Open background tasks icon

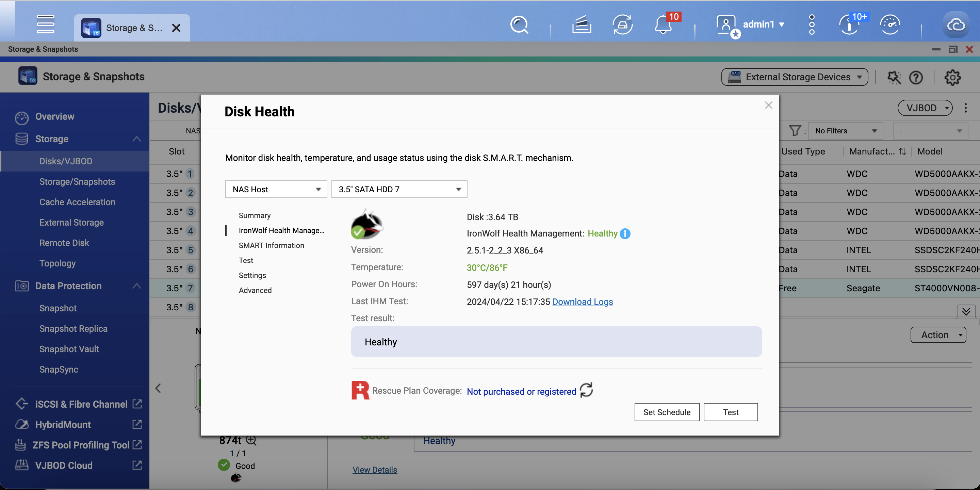pos(581,25)
